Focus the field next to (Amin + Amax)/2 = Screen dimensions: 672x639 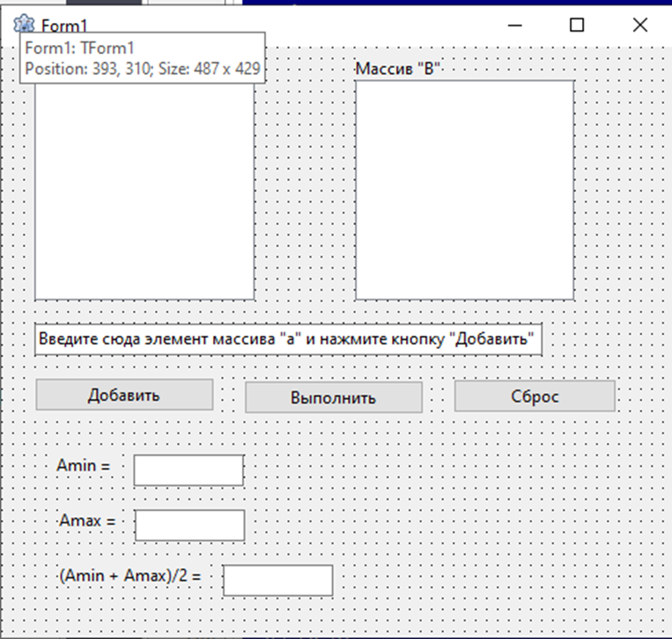[x=277, y=580]
